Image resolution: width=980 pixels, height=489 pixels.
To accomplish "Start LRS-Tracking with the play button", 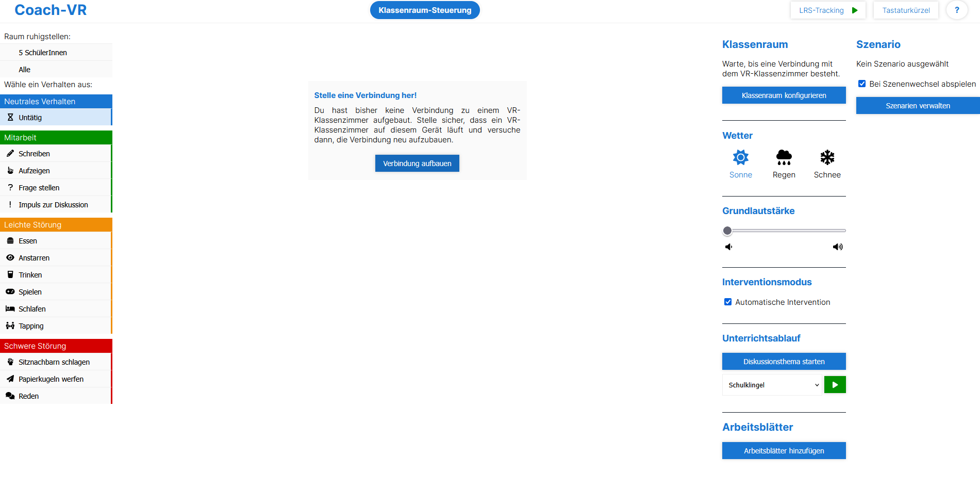I will pyautogui.click(x=855, y=10).
